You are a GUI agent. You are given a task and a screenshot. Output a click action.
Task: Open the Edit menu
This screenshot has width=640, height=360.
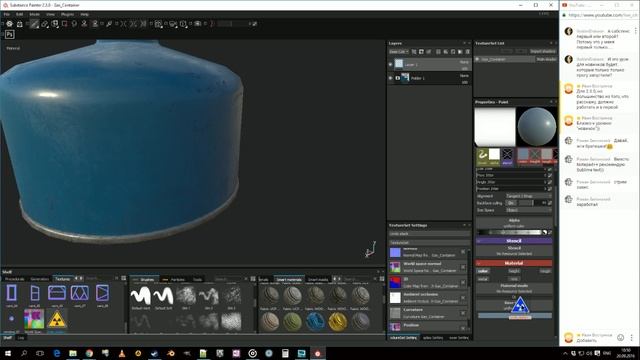click(x=19, y=14)
